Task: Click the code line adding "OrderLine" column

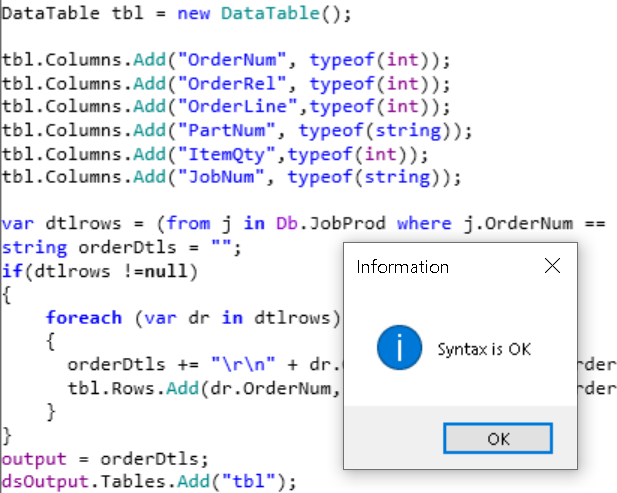Action: [x=226, y=107]
